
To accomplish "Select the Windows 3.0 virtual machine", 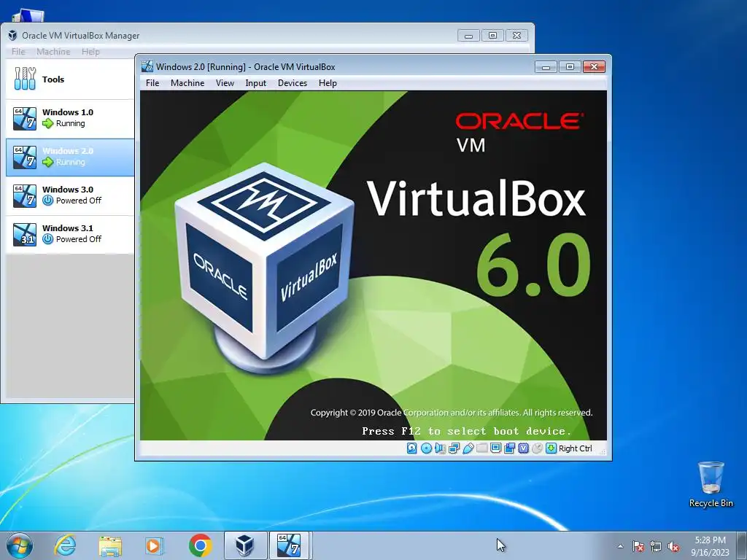I will (x=70, y=195).
